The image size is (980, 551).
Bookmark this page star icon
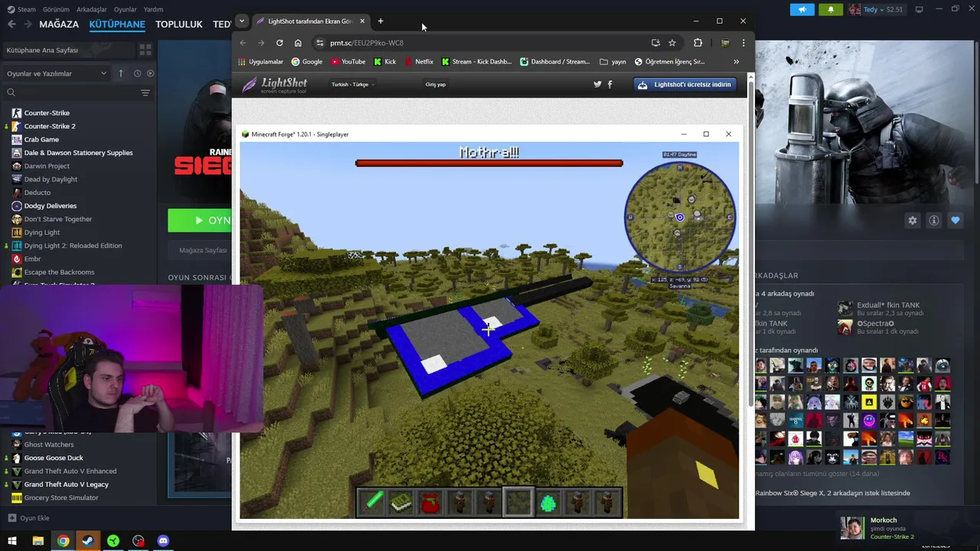[x=672, y=43]
